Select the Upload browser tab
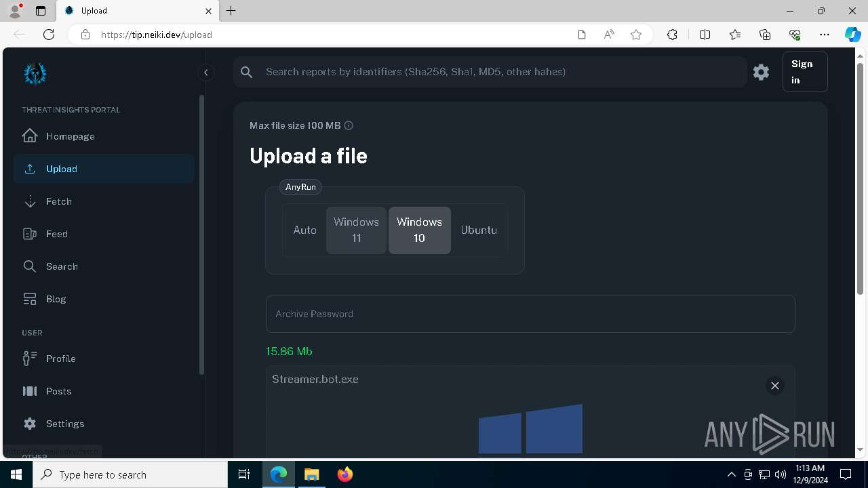Image resolution: width=868 pixels, height=488 pixels. [137, 11]
